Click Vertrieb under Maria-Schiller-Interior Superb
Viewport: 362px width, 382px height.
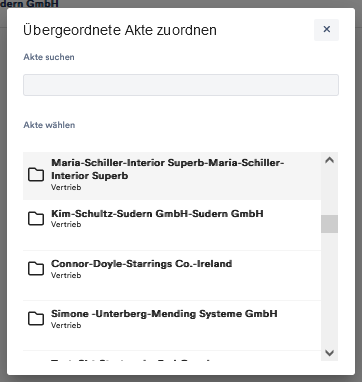[x=66, y=187]
